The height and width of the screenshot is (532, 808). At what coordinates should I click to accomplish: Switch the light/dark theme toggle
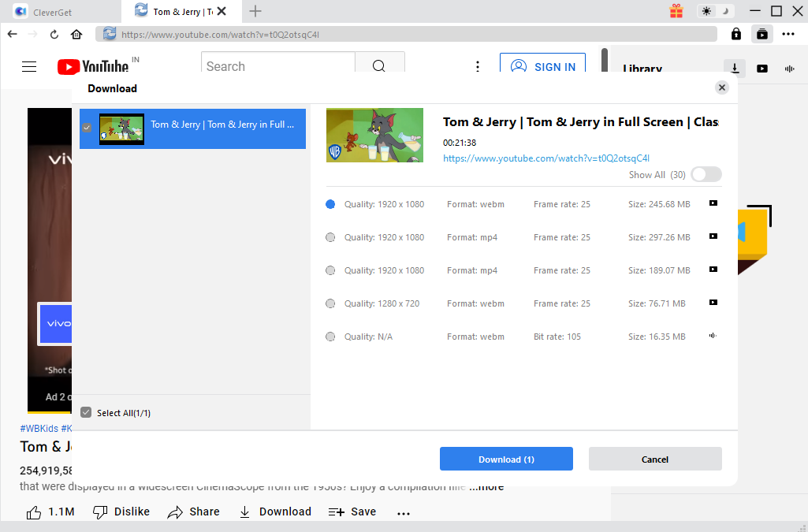coord(715,11)
